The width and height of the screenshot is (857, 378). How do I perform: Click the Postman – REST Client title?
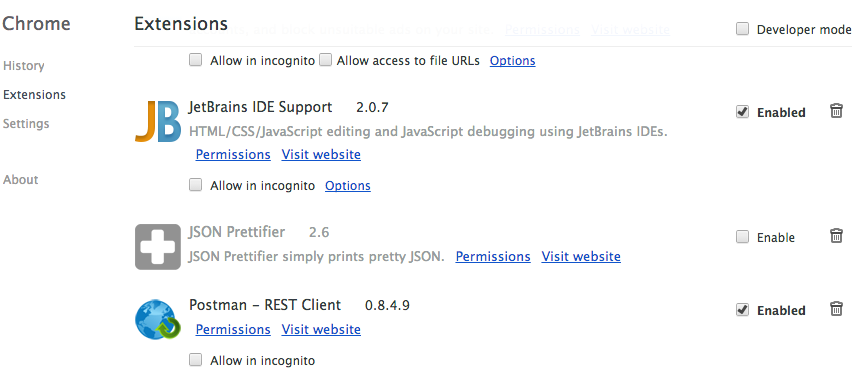[265, 305]
